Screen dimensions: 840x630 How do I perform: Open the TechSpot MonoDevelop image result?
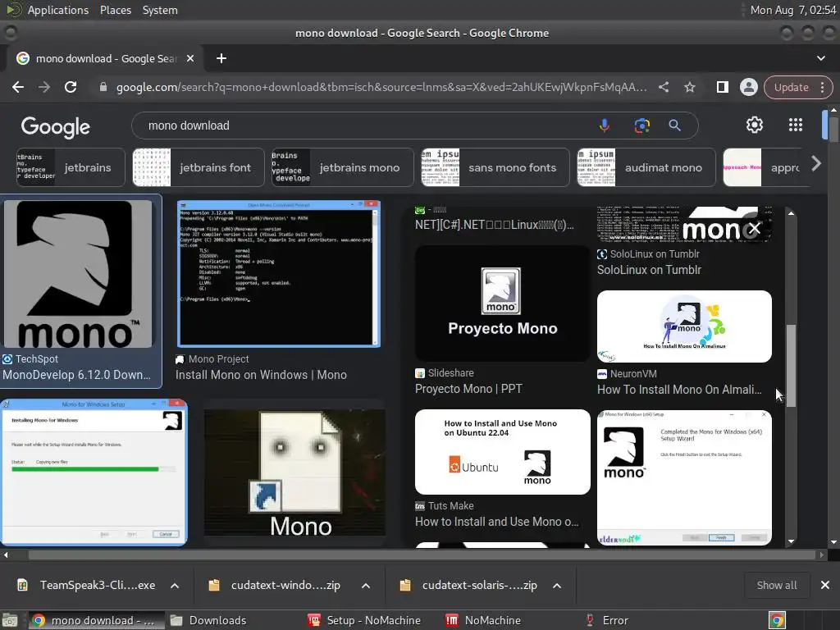[x=79, y=274]
